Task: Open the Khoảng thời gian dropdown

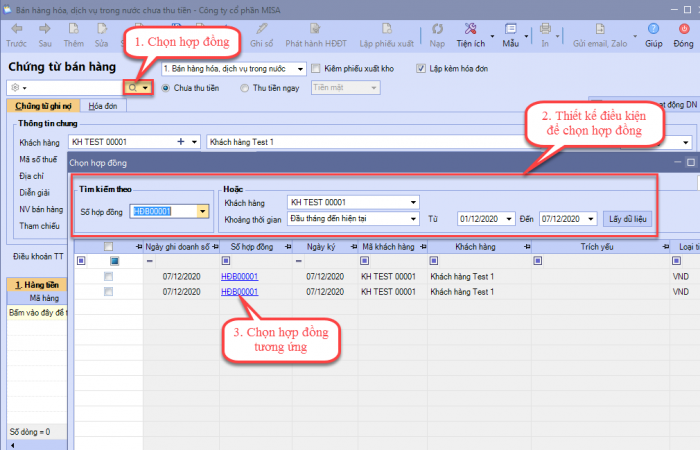Action: 413,218
